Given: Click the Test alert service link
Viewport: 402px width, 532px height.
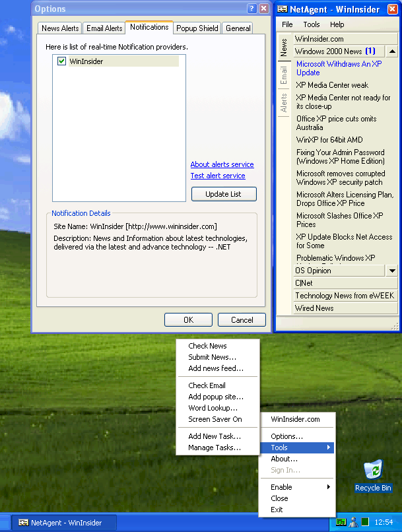Looking at the screenshot, I should (x=218, y=176).
